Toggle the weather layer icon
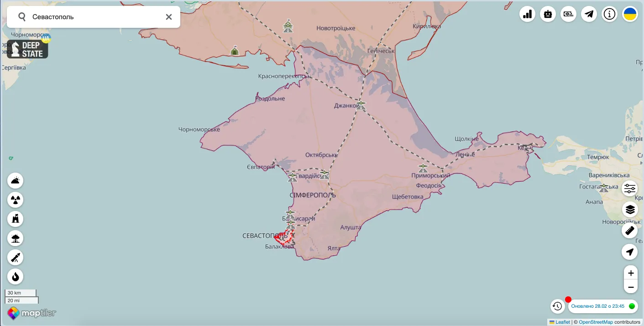The height and width of the screenshot is (326, 644). 16,181
